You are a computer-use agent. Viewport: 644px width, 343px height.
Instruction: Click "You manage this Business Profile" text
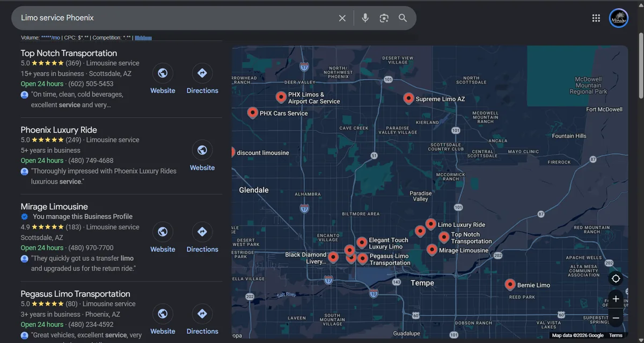(x=83, y=217)
